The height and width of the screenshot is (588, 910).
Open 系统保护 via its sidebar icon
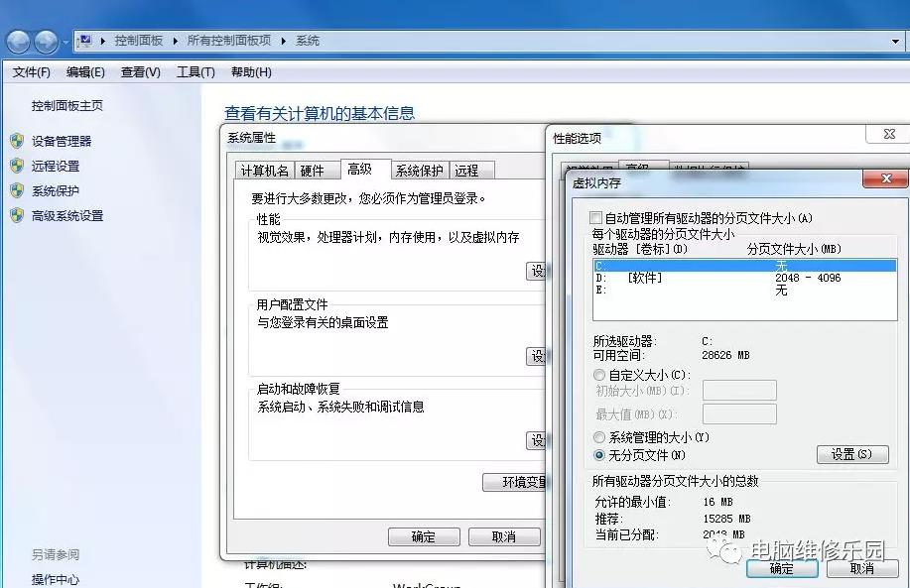click(x=18, y=189)
